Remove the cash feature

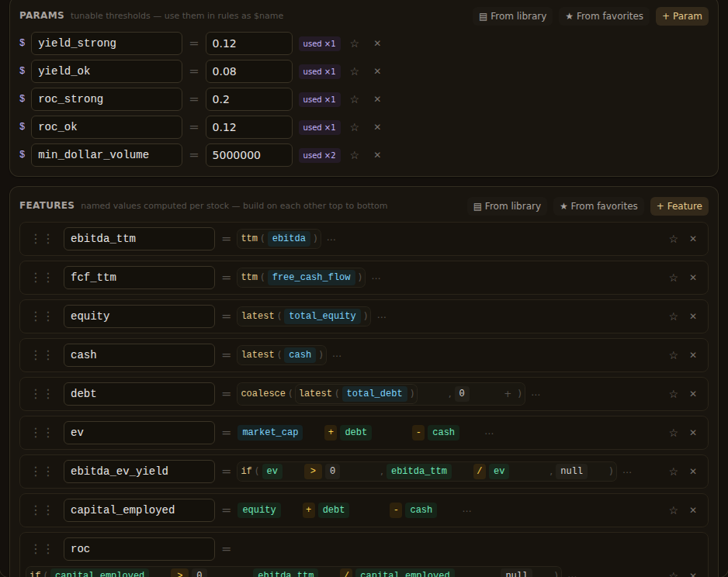pos(693,355)
